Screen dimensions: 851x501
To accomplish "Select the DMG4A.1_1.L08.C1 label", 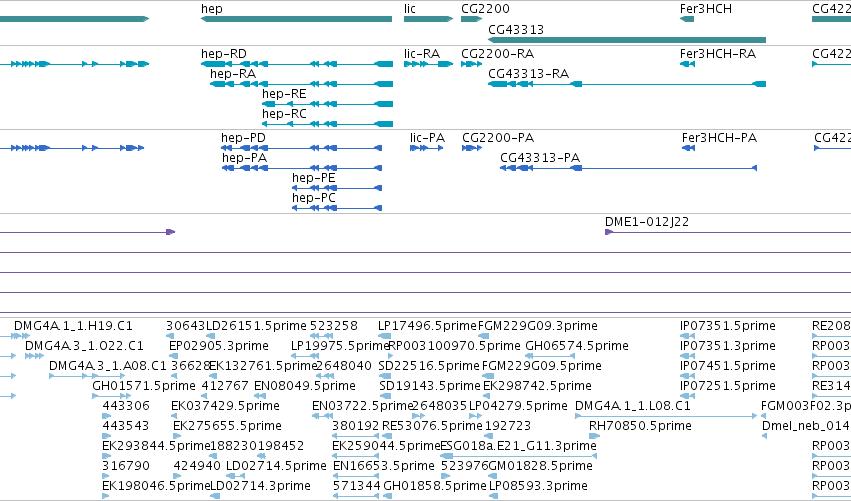I will coord(633,407).
